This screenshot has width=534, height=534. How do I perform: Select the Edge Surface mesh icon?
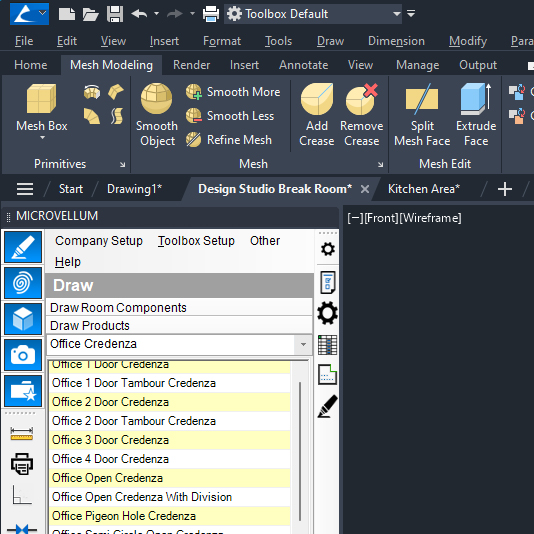click(x=116, y=92)
